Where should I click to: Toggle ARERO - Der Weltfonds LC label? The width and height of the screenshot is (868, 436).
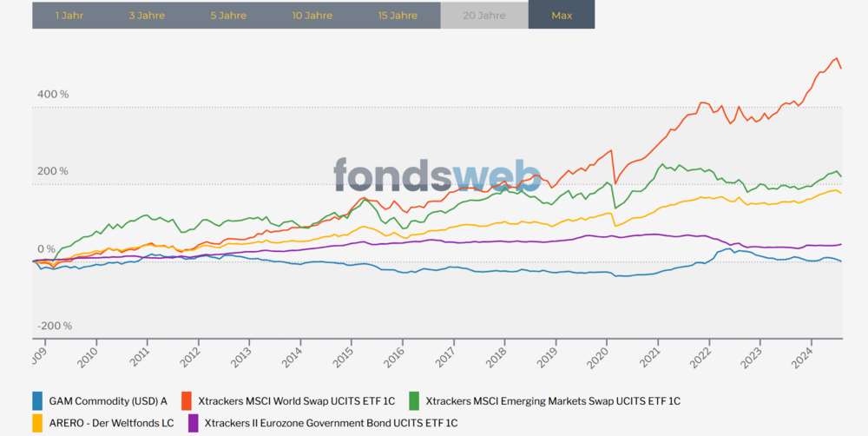(110, 422)
